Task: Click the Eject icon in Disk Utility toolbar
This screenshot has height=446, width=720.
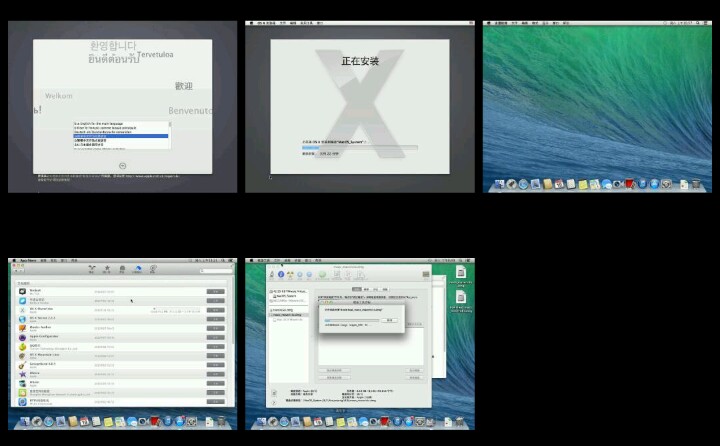Action: click(309, 275)
